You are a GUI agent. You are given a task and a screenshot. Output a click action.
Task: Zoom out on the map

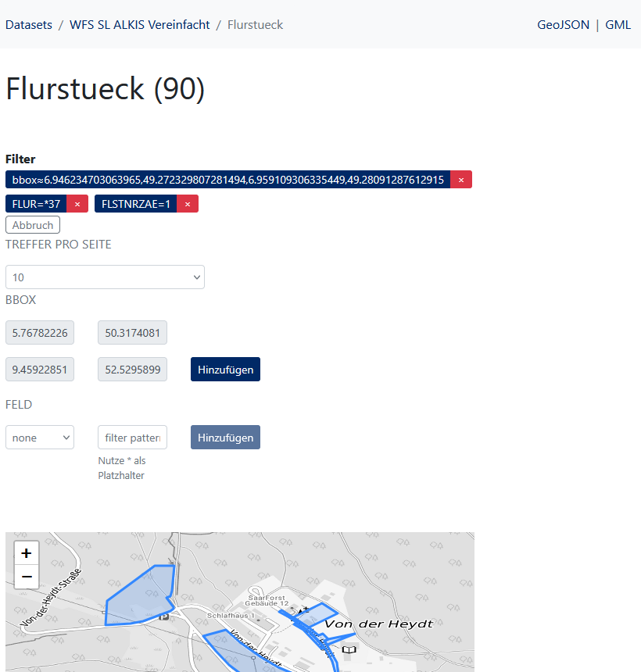pyautogui.click(x=27, y=577)
